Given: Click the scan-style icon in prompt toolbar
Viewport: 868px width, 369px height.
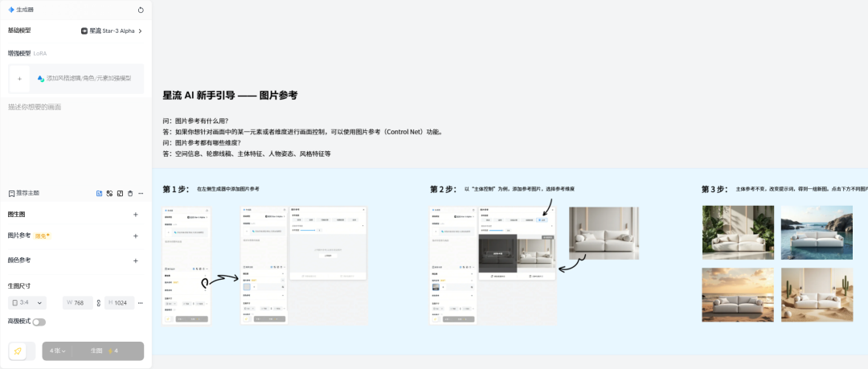Looking at the screenshot, I should (109, 194).
